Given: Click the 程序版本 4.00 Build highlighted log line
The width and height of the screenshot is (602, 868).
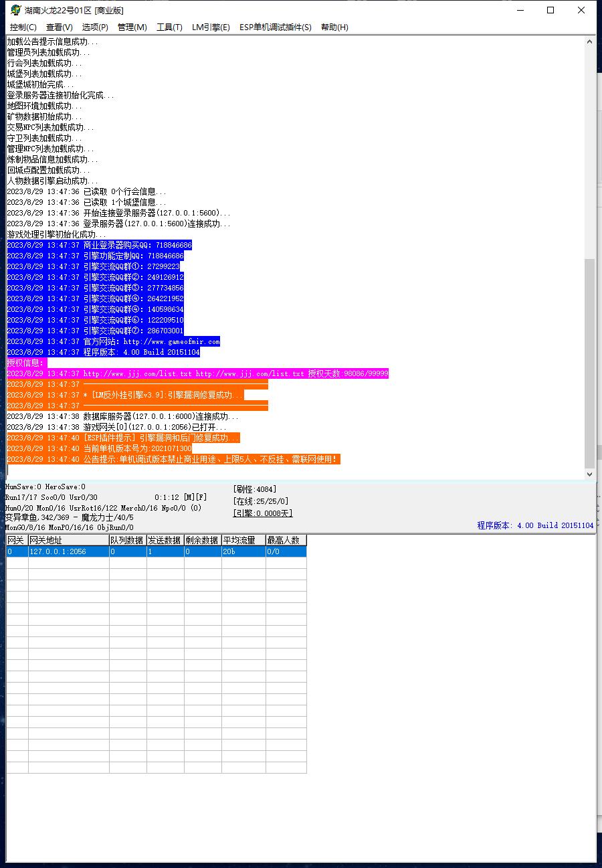Looking at the screenshot, I should pos(103,352).
